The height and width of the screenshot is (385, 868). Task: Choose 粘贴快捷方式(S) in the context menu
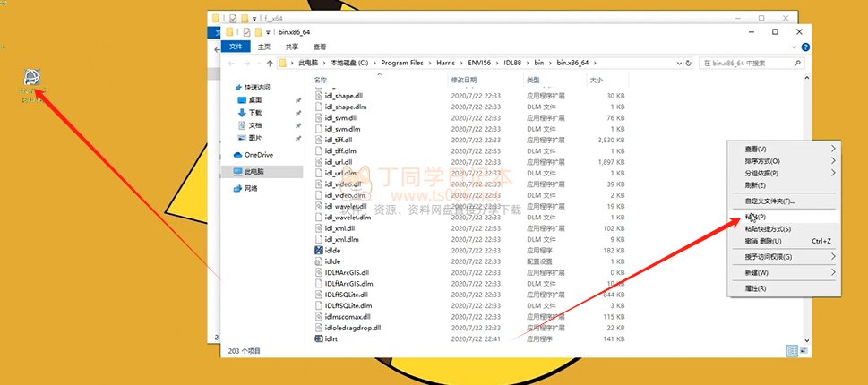(784, 229)
